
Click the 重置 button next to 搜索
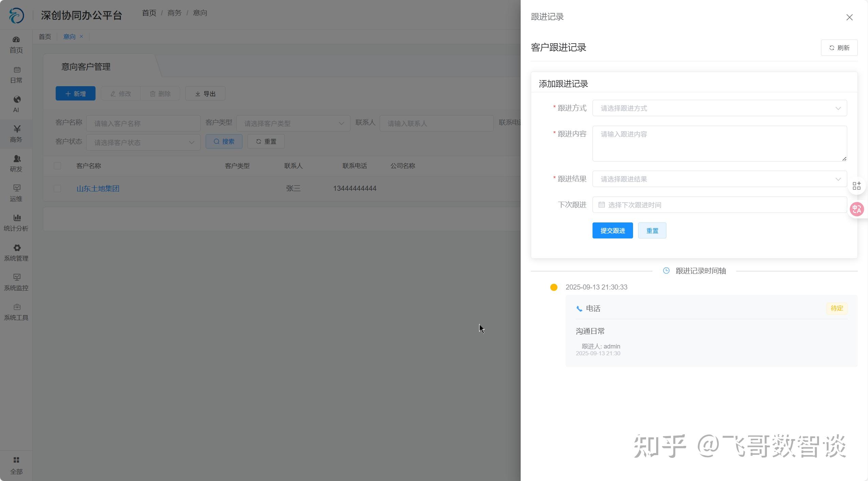(266, 141)
